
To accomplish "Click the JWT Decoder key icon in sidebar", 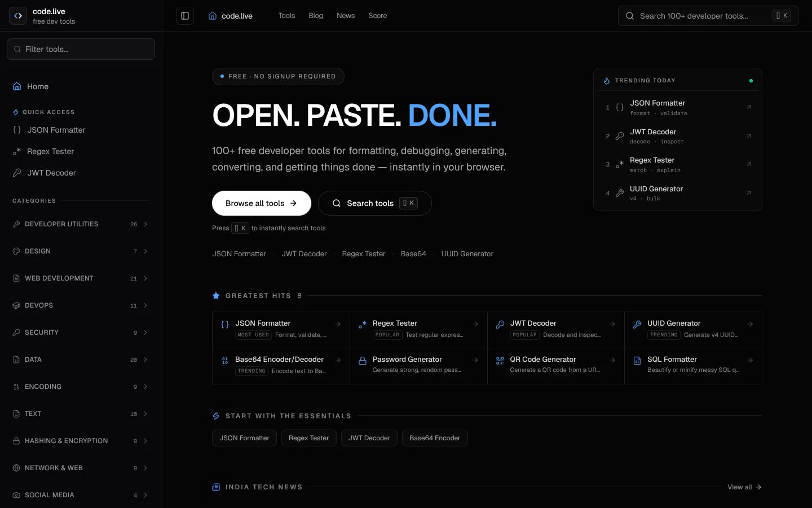I will pyautogui.click(x=17, y=173).
